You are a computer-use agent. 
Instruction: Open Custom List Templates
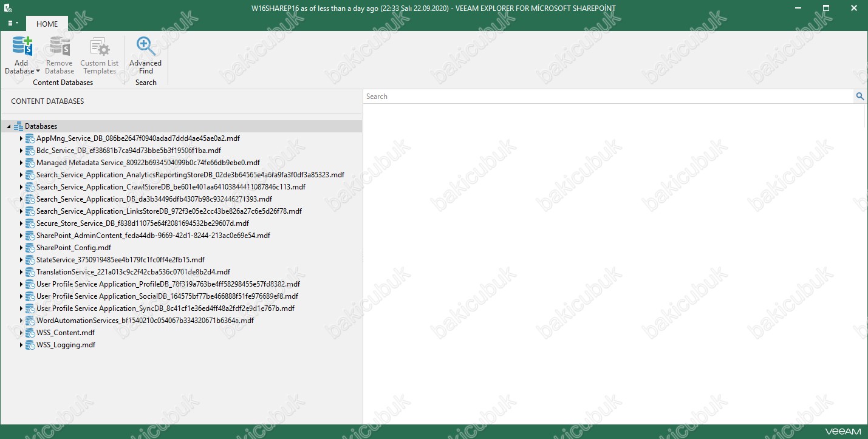[100, 56]
